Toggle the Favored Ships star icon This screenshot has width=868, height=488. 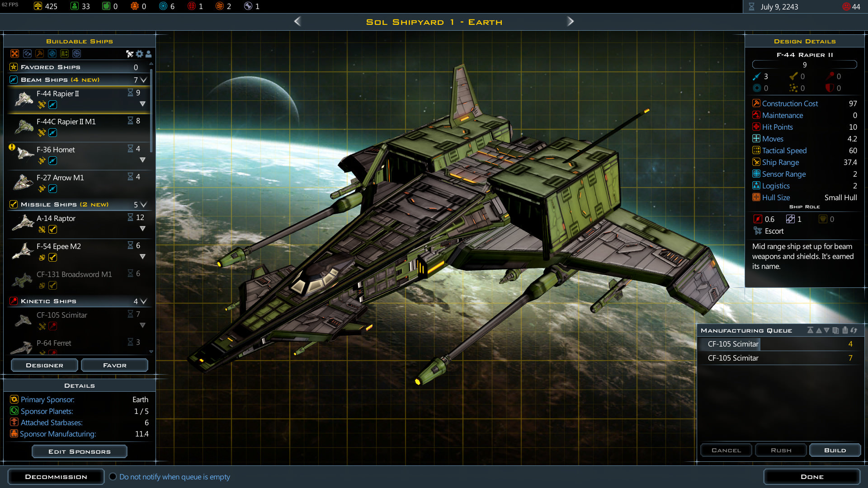(x=14, y=67)
